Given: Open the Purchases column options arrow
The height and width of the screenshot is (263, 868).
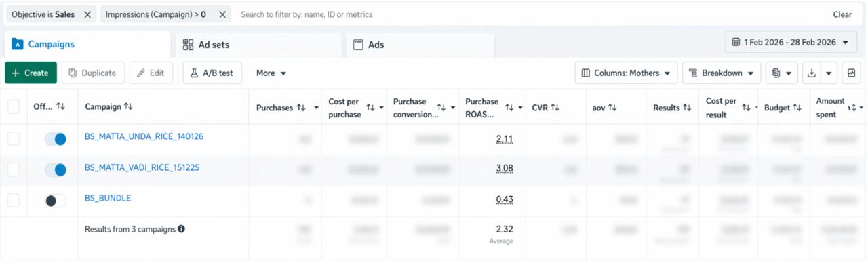Looking at the screenshot, I should click(317, 108).
